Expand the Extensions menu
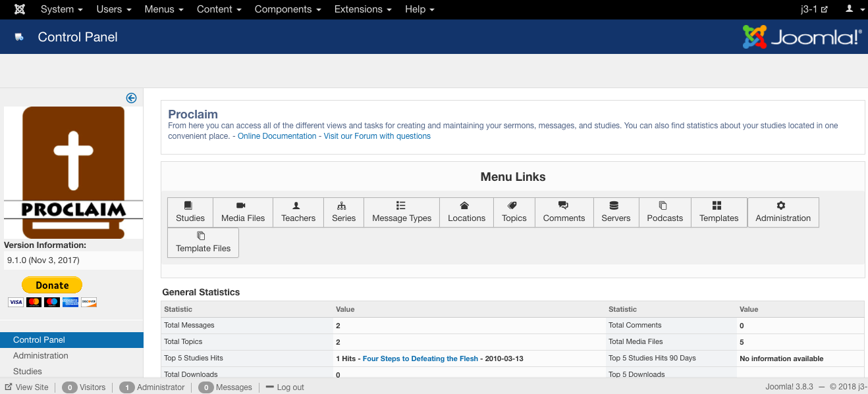Viewport: 868px width, 394px height. [363, 9]
